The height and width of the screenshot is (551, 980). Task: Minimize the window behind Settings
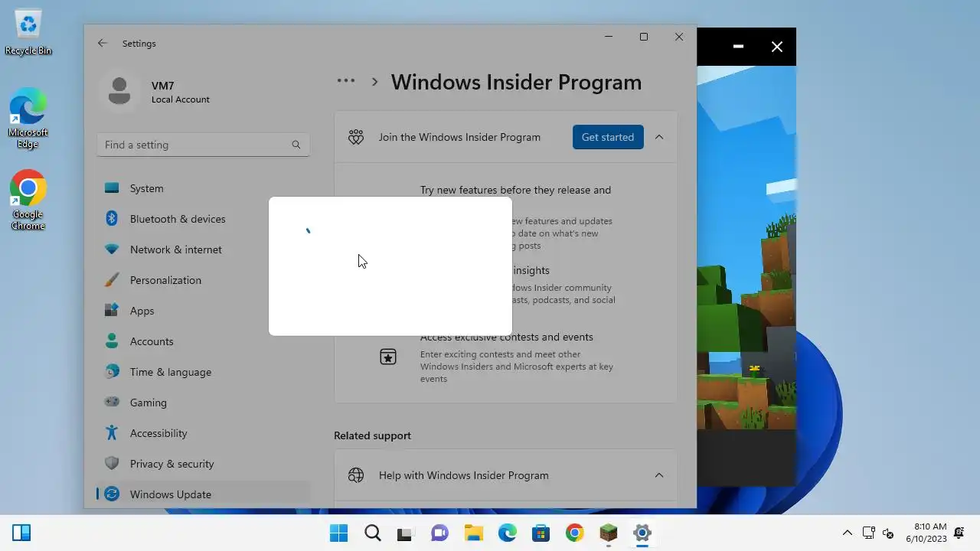point(738,47)
